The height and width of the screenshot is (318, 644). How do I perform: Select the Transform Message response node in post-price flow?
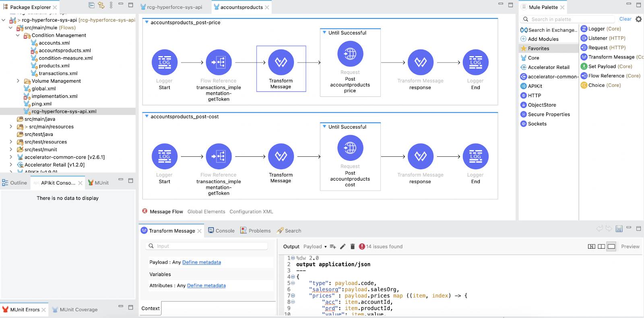point(420,62)
